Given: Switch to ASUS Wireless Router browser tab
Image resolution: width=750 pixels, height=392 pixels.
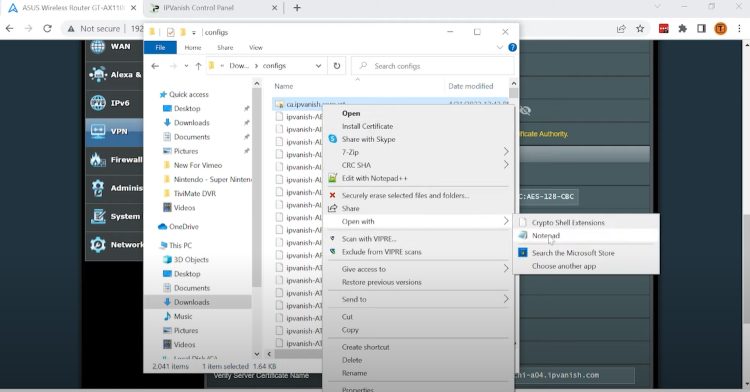Looking at the screenshot, I should [72, 8].
